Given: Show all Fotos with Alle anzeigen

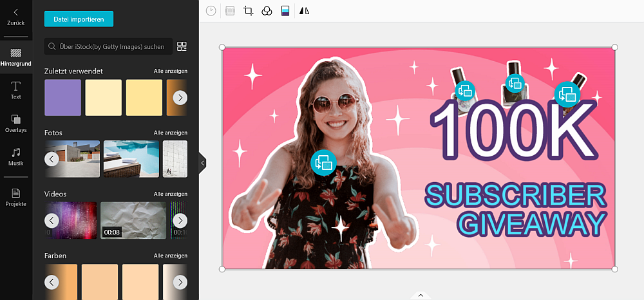Looking at the screenshot, I should pos(171,133).
